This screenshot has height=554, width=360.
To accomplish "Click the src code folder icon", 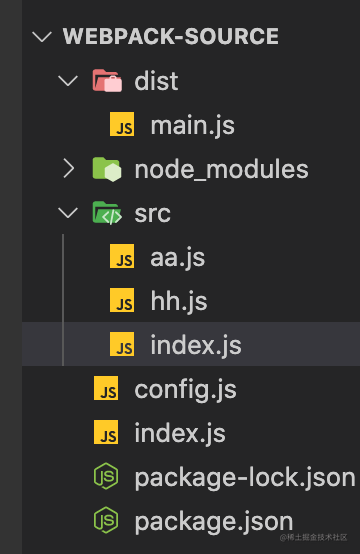I will coord(107,213).
